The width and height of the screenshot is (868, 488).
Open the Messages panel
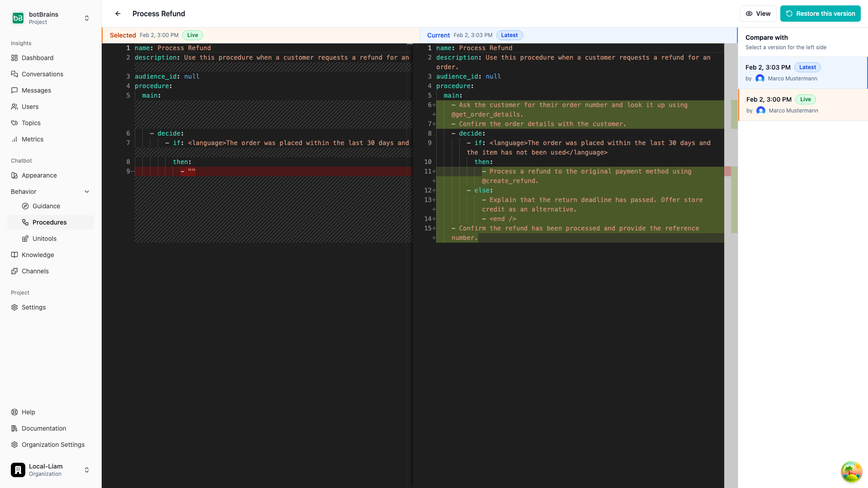(x=14, y=90)
